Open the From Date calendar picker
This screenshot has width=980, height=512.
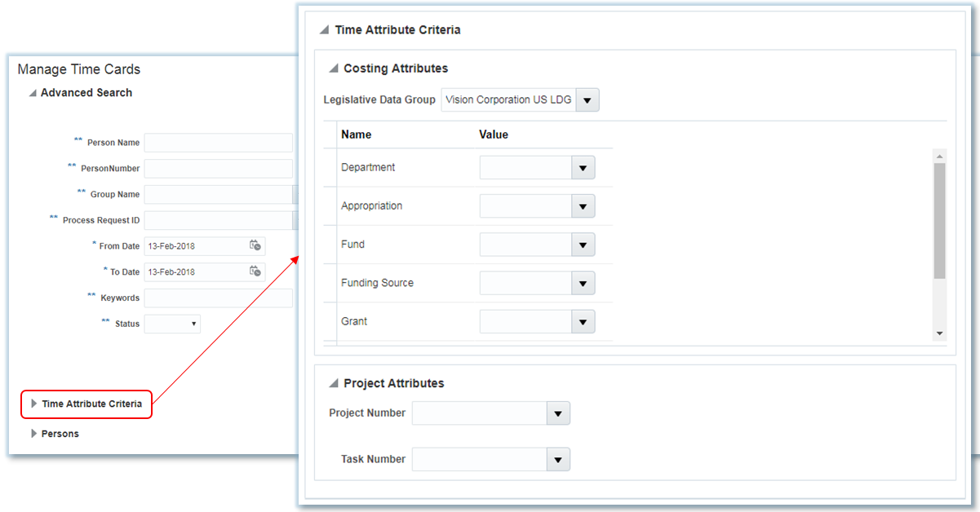coord(256,245)
